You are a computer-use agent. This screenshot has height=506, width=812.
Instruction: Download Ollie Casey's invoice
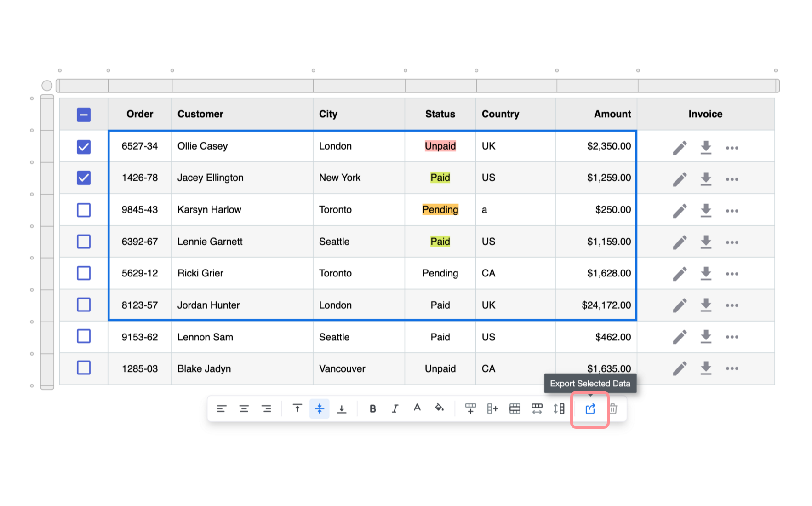click(706, 146)
